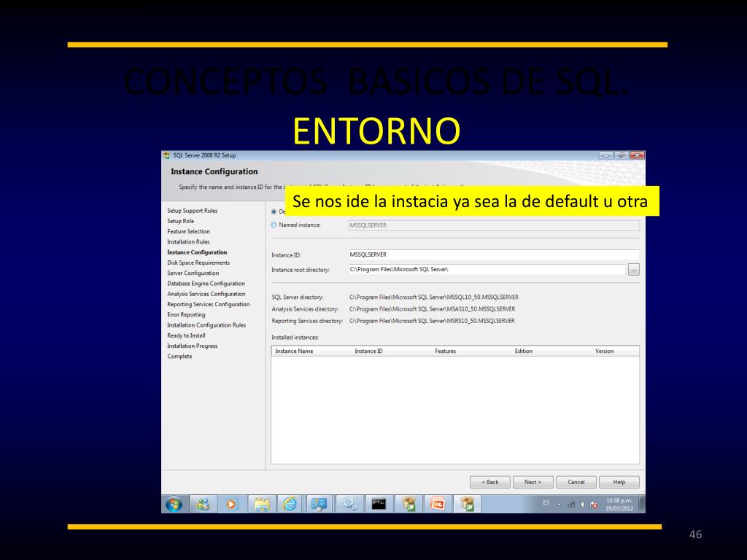Browse for instance root directory

pyautogui.click(x=634, y=270)
